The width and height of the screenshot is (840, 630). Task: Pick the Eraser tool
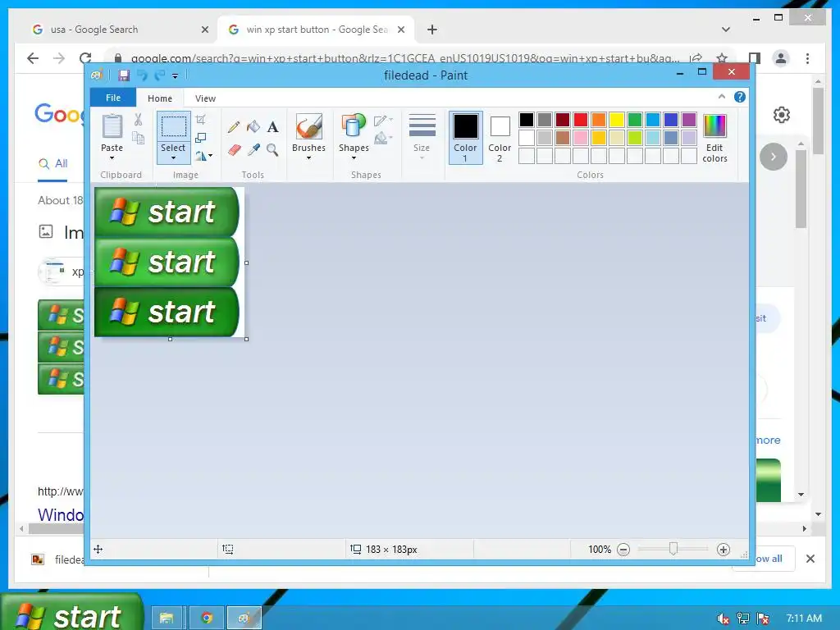point(234,149)
